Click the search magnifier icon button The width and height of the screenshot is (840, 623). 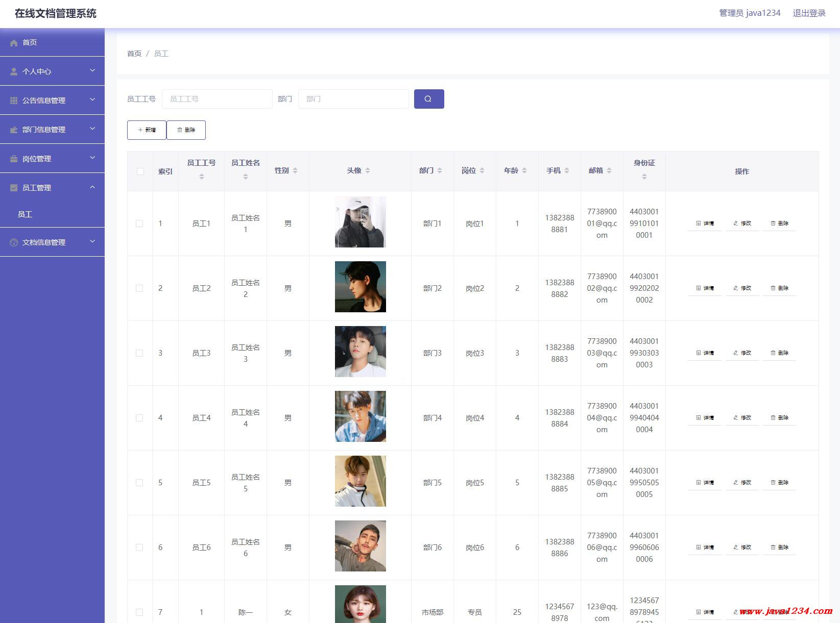click(428, 99)
